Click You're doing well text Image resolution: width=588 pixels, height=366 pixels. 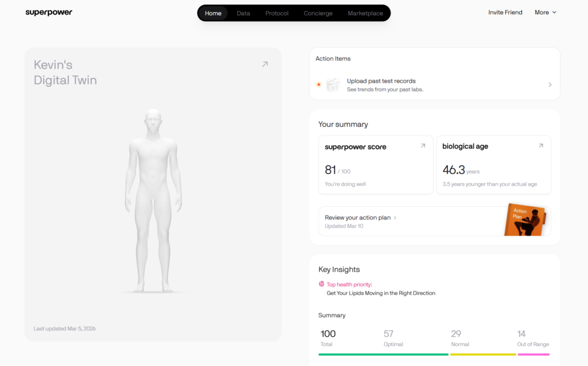(345, 184)
